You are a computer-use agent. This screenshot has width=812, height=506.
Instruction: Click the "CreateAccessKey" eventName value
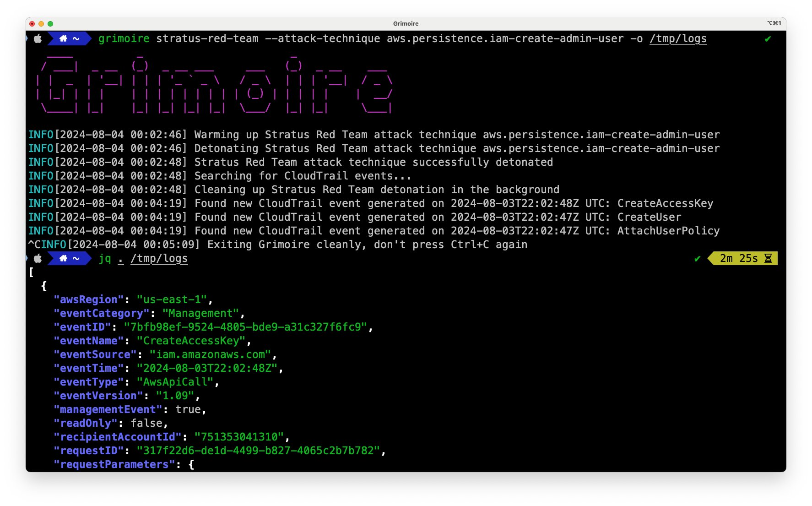pyautogui.click(x=191, y=341)
